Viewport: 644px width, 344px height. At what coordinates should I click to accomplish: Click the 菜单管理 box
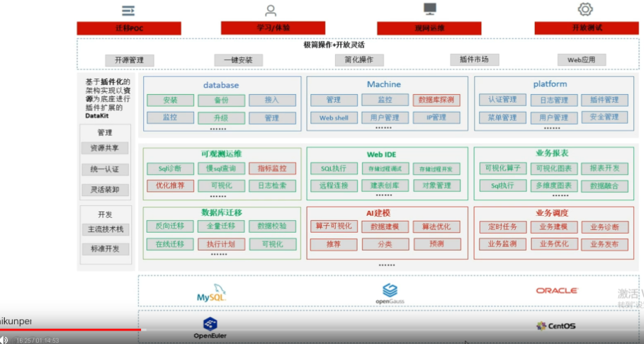502,117
